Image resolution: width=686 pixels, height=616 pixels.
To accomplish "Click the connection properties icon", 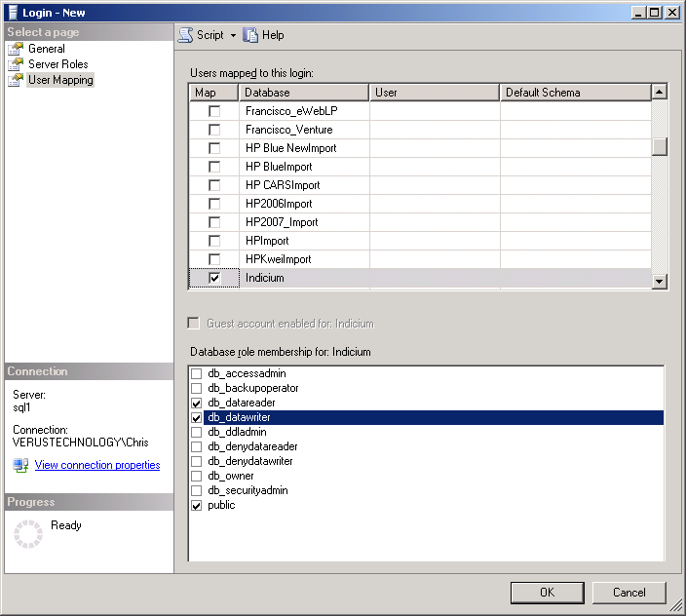I will [20, 466].
